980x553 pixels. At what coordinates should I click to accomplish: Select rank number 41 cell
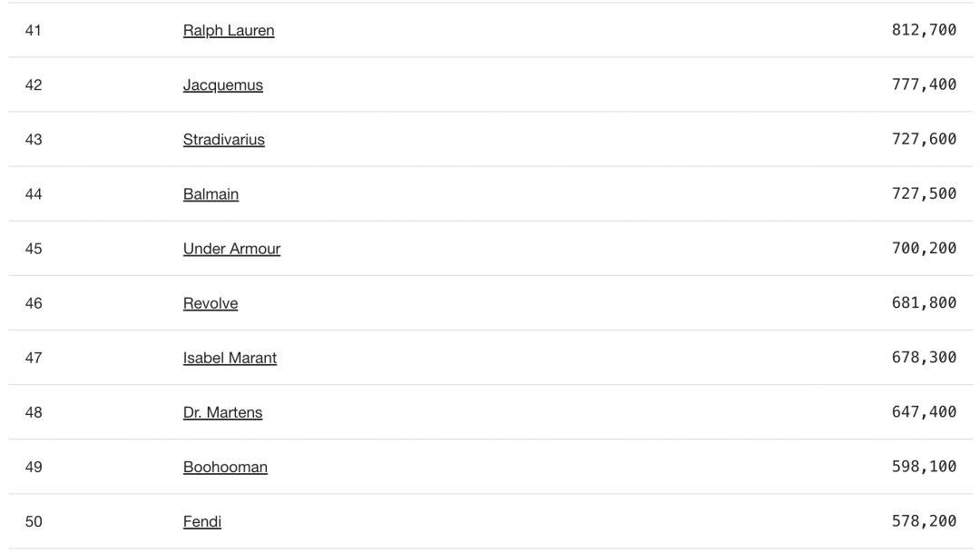[34, 31]
